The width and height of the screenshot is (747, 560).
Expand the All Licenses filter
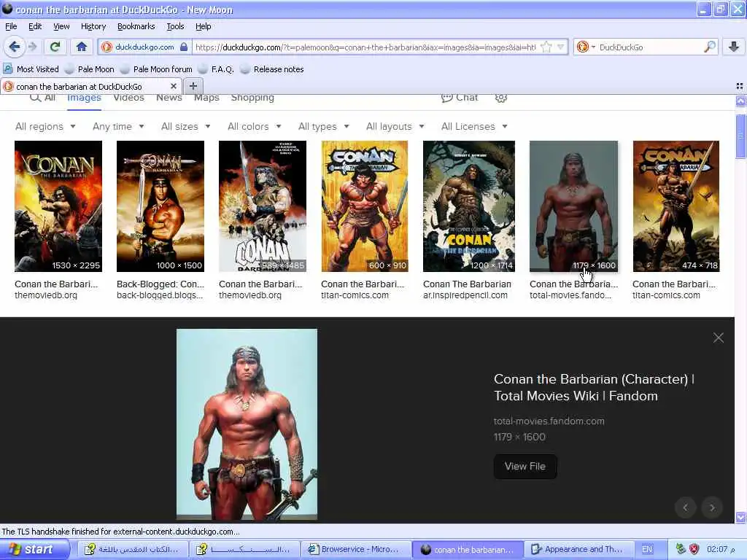click(x=474, y=126)
